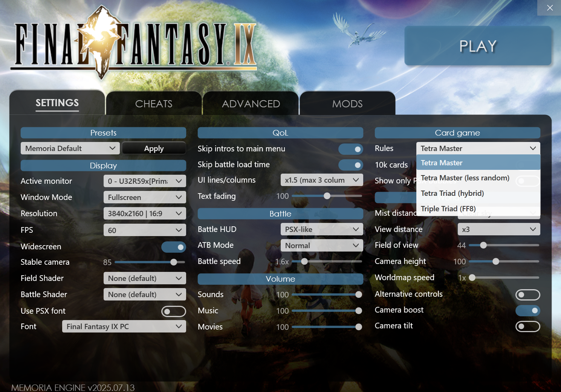Expand the Active monitor dropdown
The width and height of the screenshot is (561, 392).
145,181
